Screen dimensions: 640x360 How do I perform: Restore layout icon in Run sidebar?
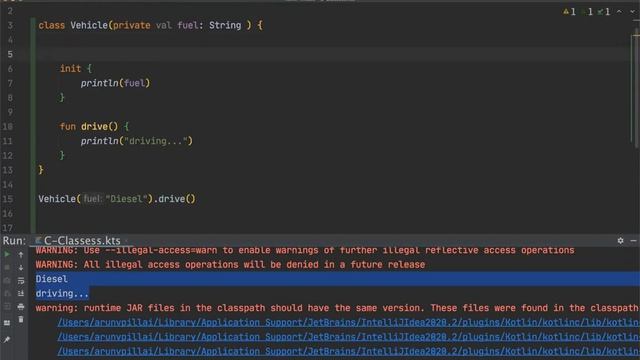[x=7, y=323]
